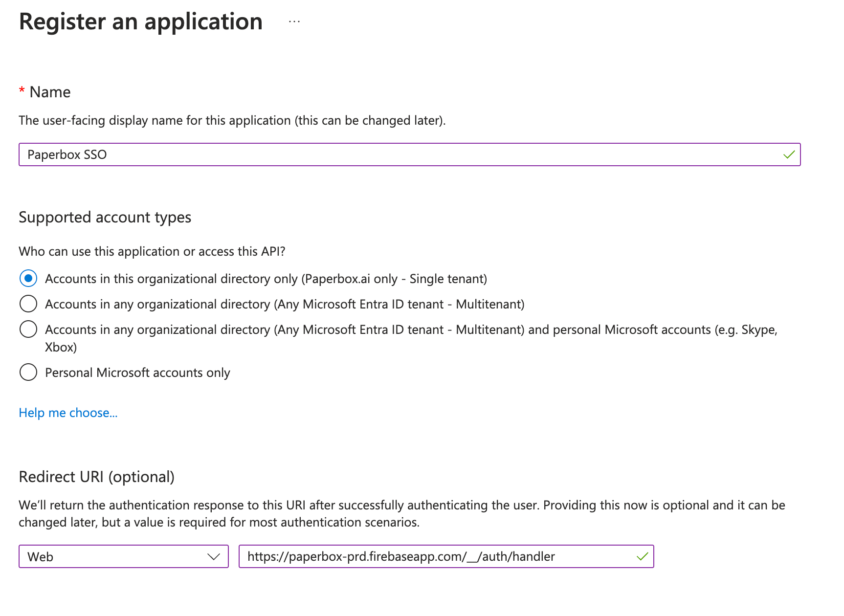The height and width of the screenshot is (616, 844).
Task: Click the 'Register an application' heading
Action: (140, 22)
